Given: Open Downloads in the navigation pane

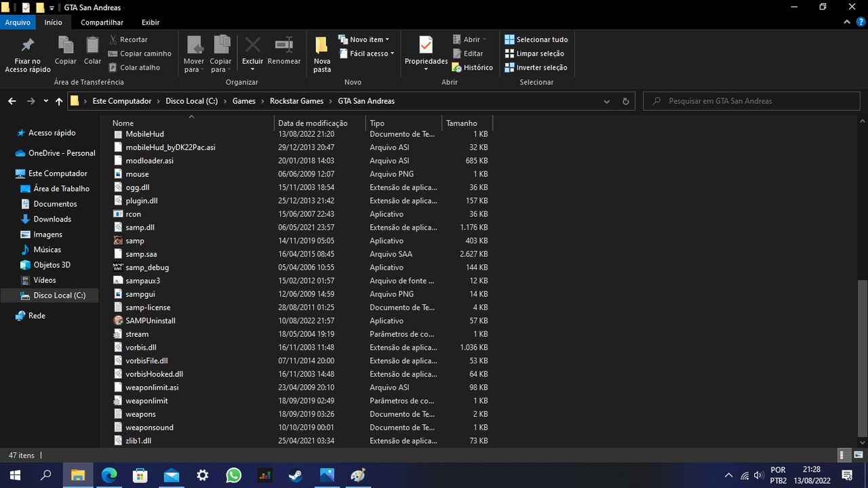Looking at the screenshot, I should pos(52,219).
